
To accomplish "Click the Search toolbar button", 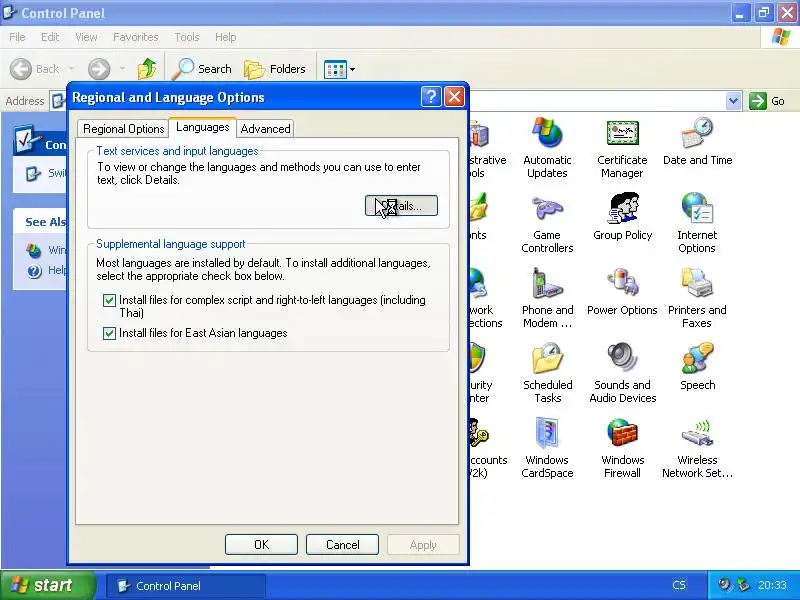I will tap(202, 69).
